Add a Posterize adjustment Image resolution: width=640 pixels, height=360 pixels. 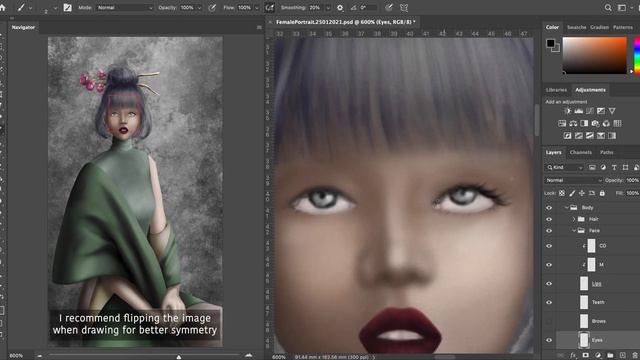(x=578, y=136)
